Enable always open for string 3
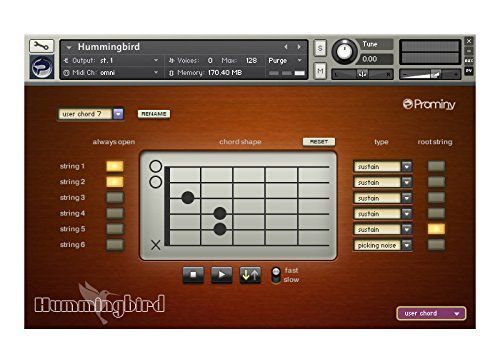 coord(115,197)
